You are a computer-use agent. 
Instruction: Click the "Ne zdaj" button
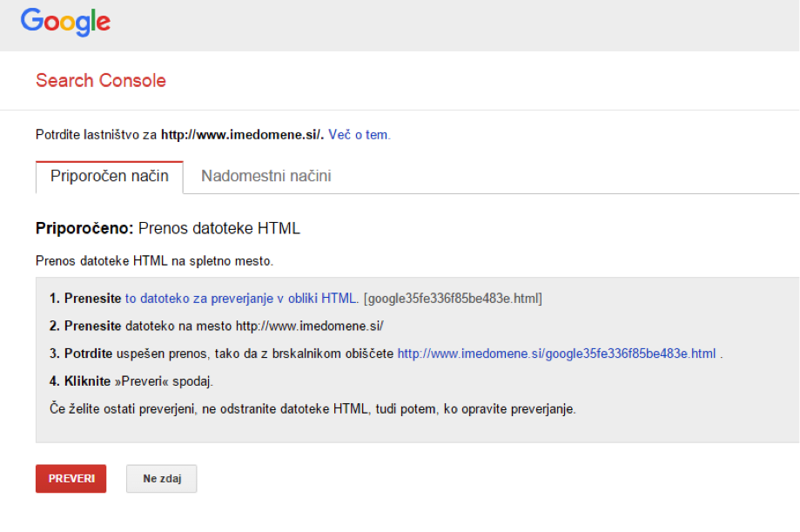(161, 479)
